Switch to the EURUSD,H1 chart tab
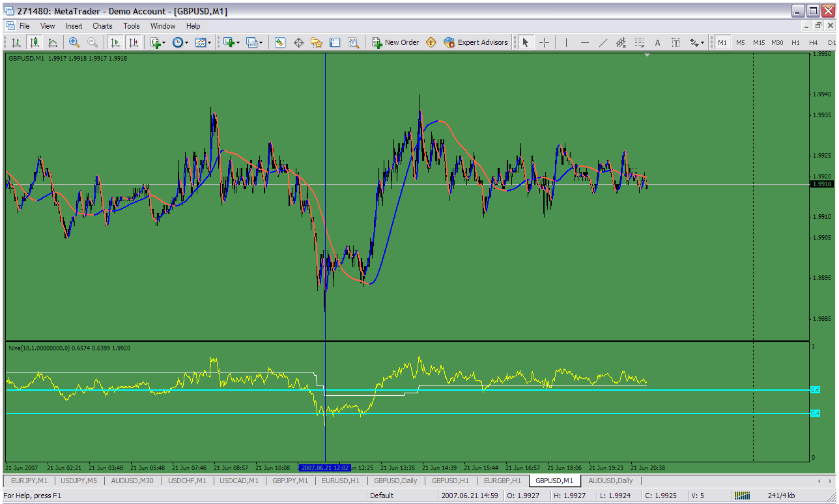Image resolution: width=839 pixels, height=504 pixels. point(341,481)
